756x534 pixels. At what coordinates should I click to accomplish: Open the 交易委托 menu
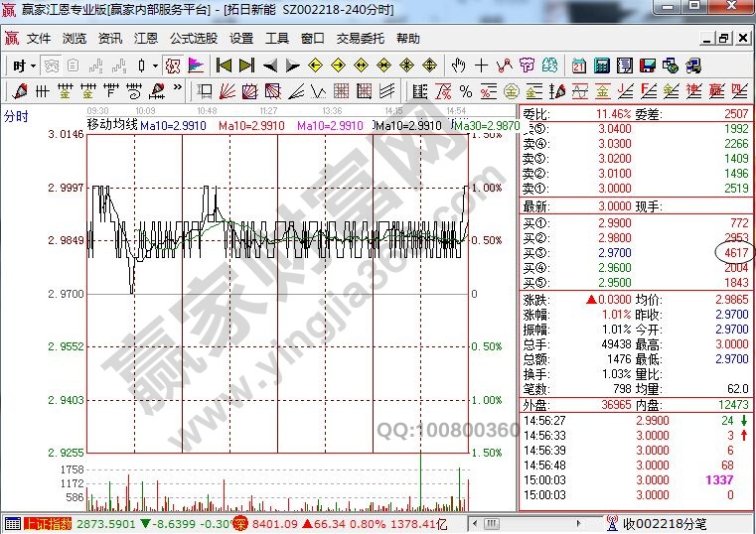coord(360,39)
